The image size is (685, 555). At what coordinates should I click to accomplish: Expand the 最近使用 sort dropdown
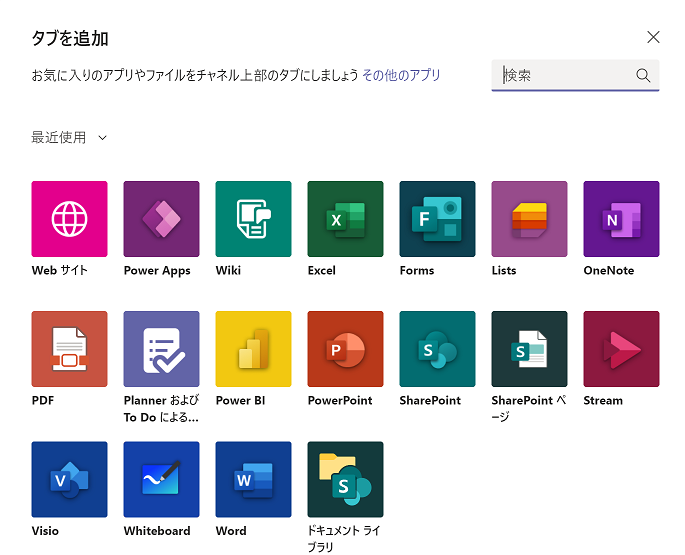(x=69, y=138)
